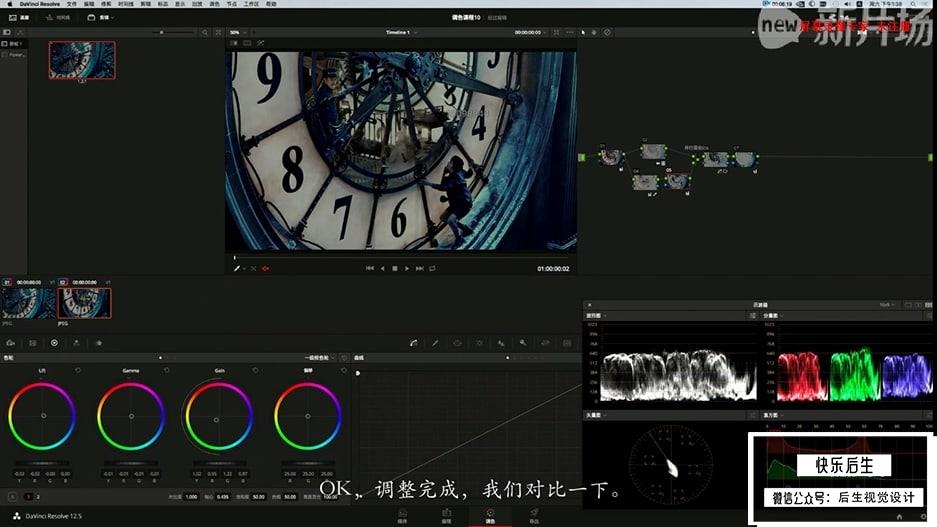
Task: Open the Motion Effects palette icon
Action: [99, 343]
